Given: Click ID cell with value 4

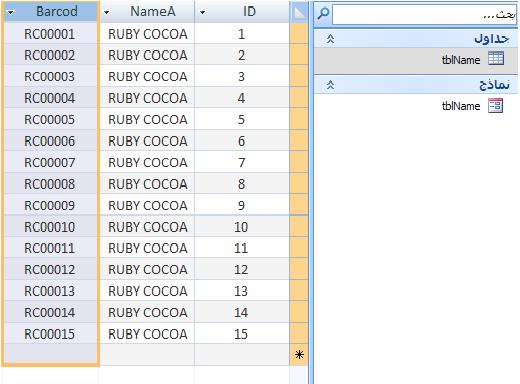Looking at the screenshot, I should pos(242,98).
